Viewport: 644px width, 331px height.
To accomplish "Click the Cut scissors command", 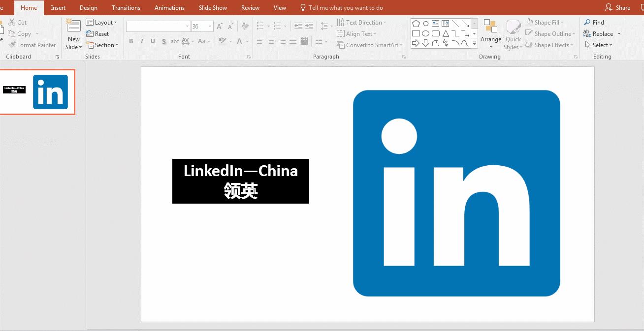I will click(18, 23).
